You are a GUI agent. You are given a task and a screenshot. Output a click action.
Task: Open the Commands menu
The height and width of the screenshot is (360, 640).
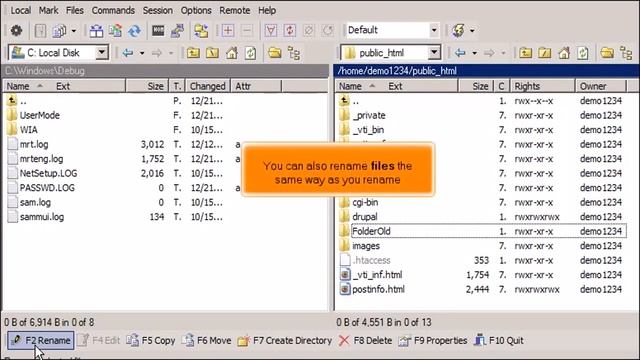coord(113,11)
